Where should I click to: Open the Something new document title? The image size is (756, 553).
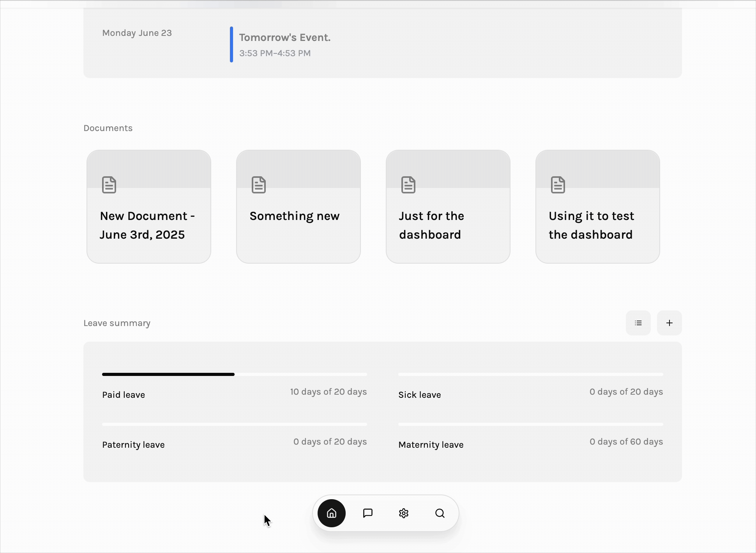(295, 216)
